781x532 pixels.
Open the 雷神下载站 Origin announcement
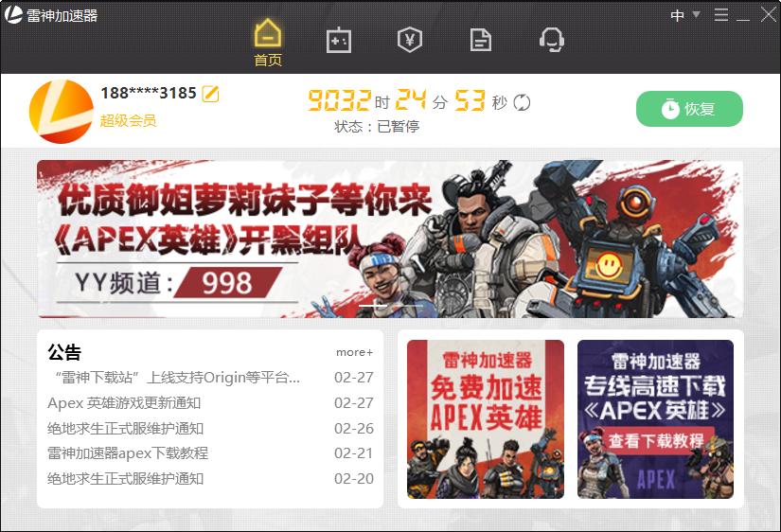174,378
